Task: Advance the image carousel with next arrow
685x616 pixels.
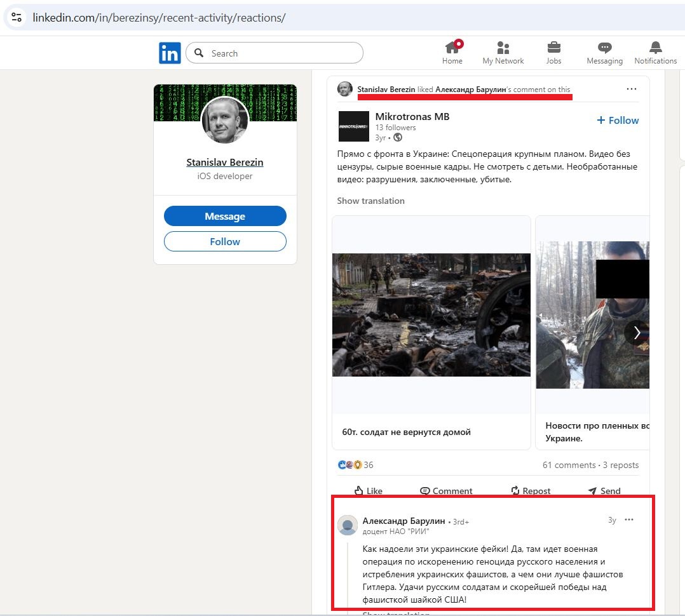Action: [637, 332]
